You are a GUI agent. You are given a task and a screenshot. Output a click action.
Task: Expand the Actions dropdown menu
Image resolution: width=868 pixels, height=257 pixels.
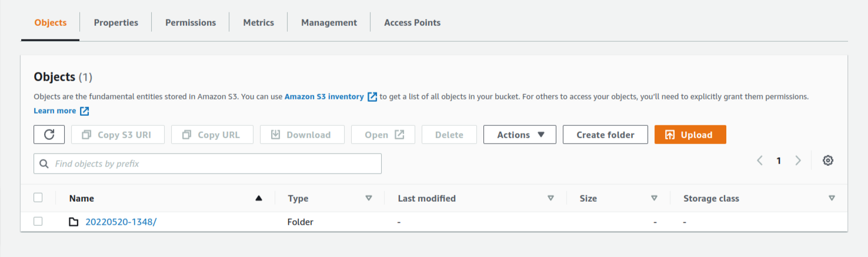[520, 135]
